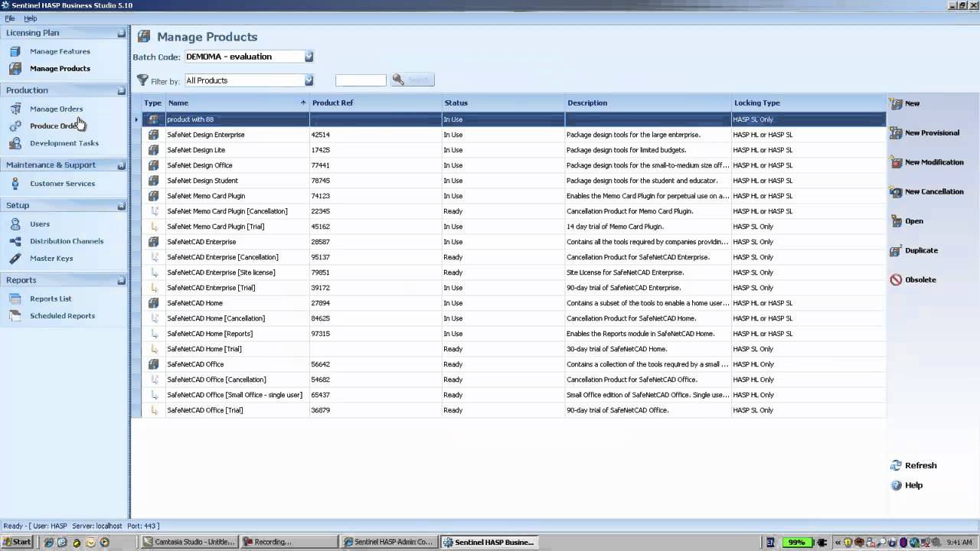Select the 'product with 88' row
Screen dimensions: 980x551
tap(514, 119)
